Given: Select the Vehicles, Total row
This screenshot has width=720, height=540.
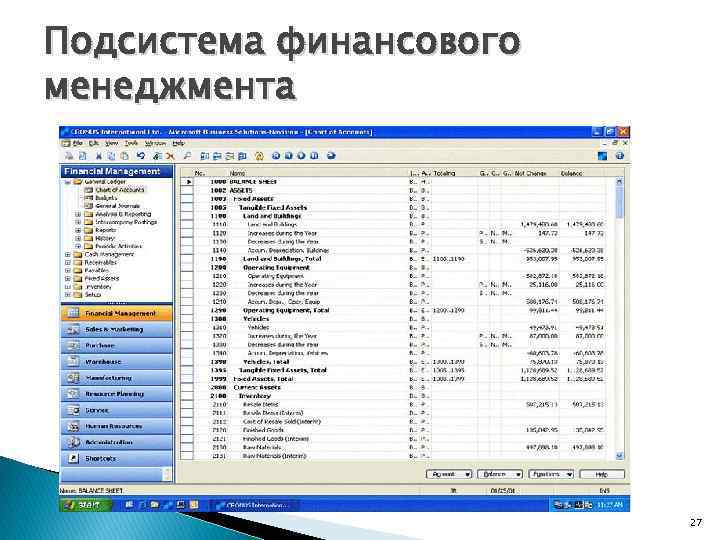Looking at the screenshot, I should pos(393,362).
